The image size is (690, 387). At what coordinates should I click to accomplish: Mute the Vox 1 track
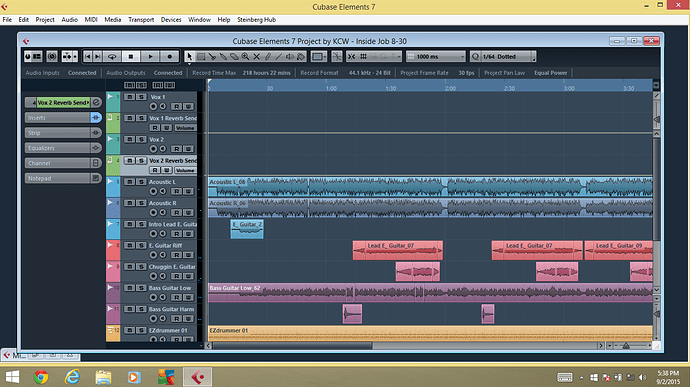pyautogui.click(x=129, y=97)
